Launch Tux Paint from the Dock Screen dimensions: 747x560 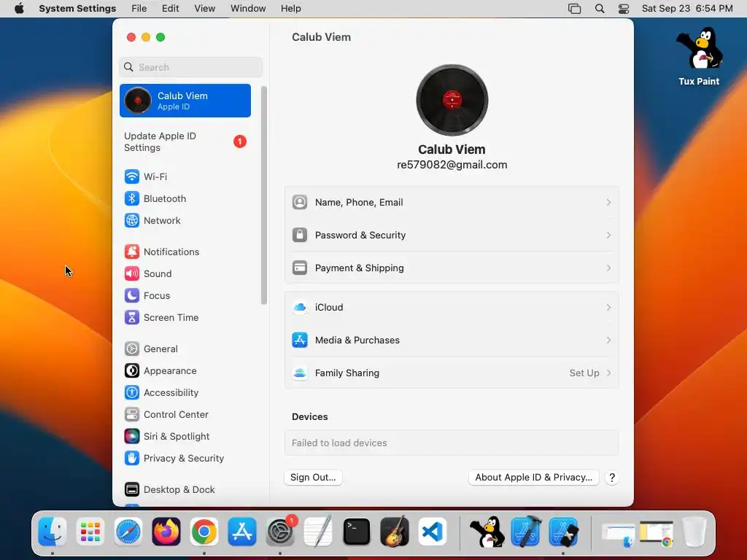(487, 532)
